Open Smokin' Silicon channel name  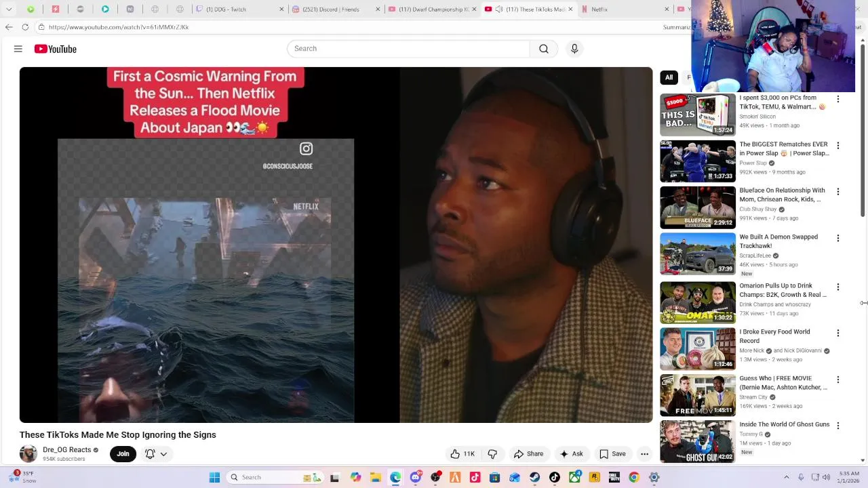(757, 117)
